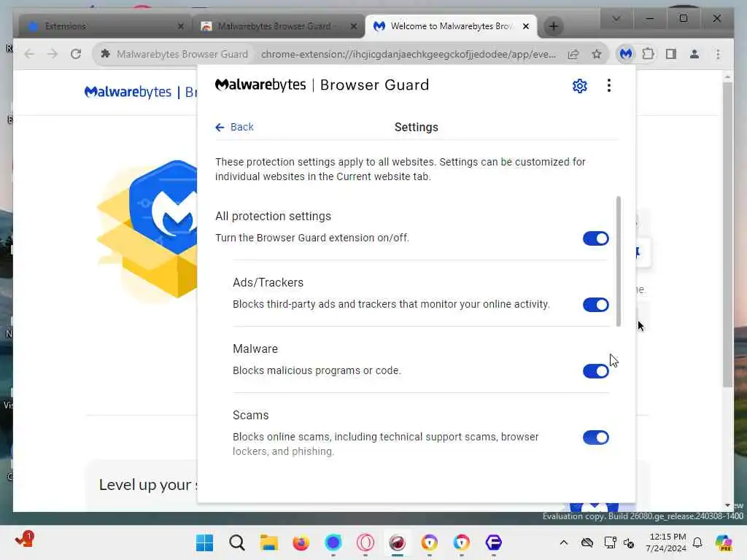Disable Ads/Trackers protection toggle
The image size is (747, 560).
595,305
